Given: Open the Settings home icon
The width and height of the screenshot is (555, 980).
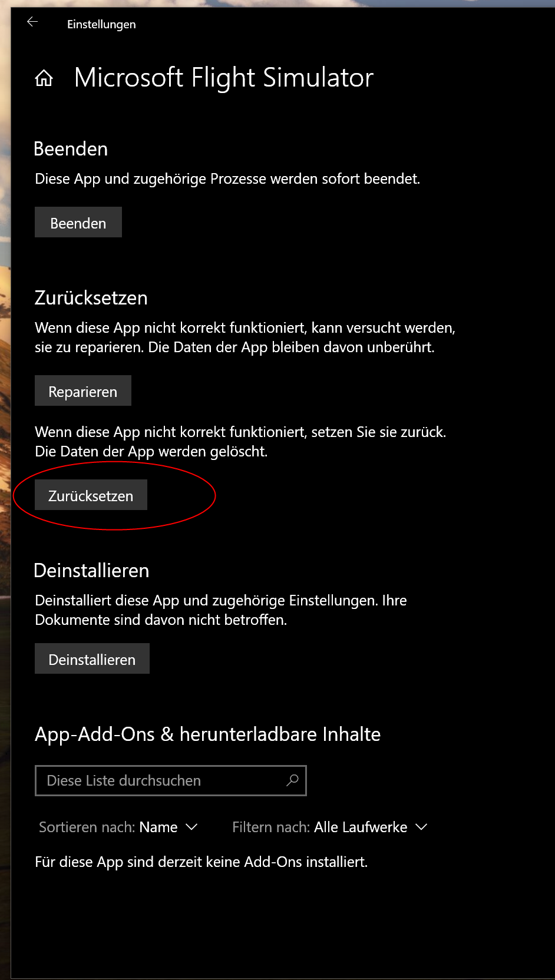Looking at the screenshot, I should point(44,78).
